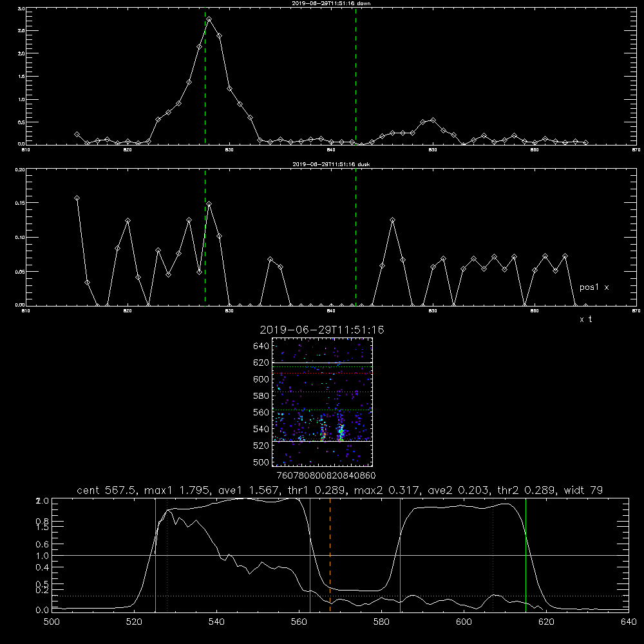Click the highest peak diamond in dawn plot
Screen dimensions: 644x644
(209, 19)
